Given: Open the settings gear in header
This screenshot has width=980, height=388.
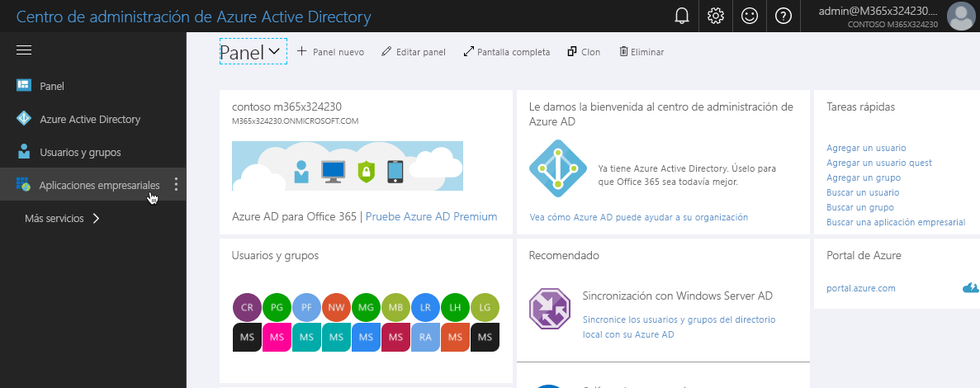Looking at the screenshot, I should [716, 17].
